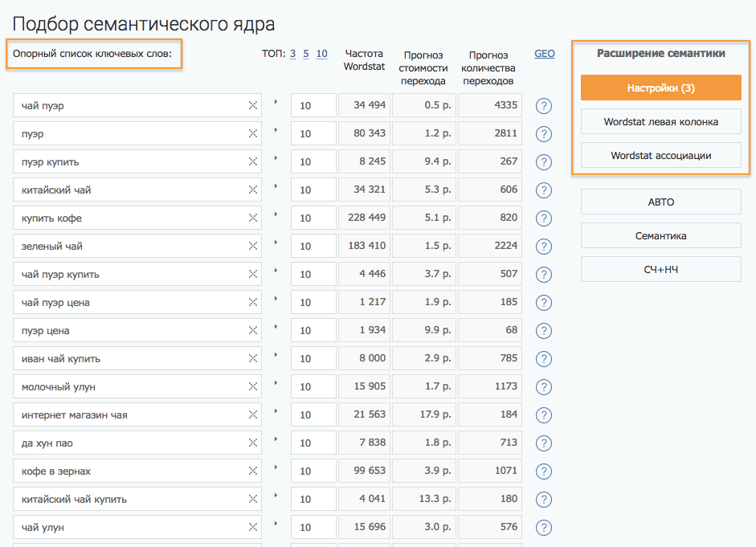This screenshot has height=547, width=756.
Task: Click question mark icon for 'зеленый чай'
Action: point(543,247)
